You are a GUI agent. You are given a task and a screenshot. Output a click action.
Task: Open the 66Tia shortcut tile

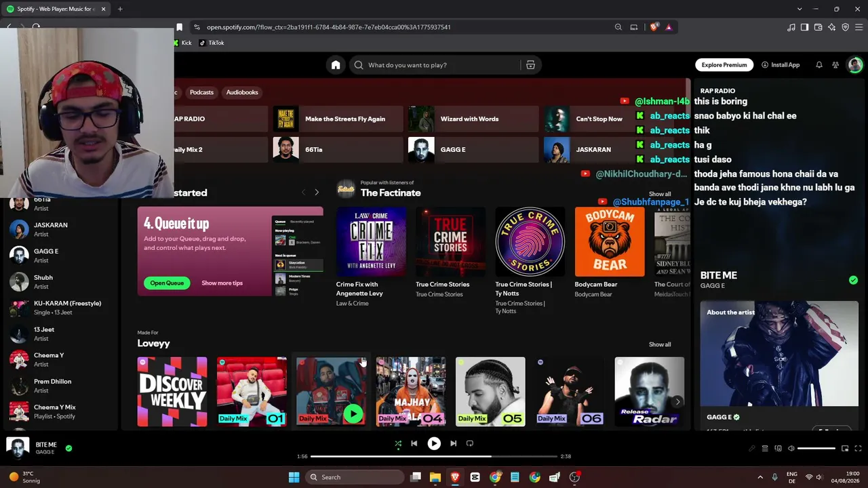(x=338, y=149)
